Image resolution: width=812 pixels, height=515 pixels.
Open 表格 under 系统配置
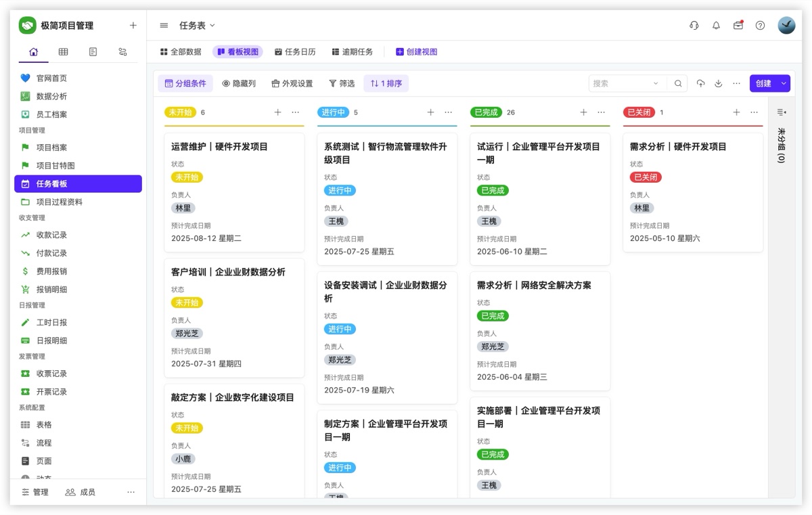coord(78,424)
